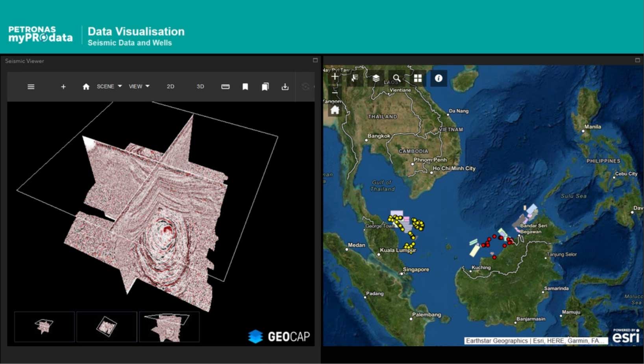Click the Seismic Viewer panel title
Image resolution: width=644 pixels, height=364 pixels.
pos(24,61)
